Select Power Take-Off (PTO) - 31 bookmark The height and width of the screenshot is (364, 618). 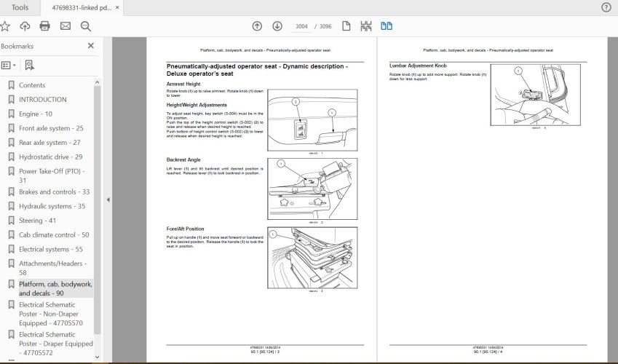[x=52, y=175]
